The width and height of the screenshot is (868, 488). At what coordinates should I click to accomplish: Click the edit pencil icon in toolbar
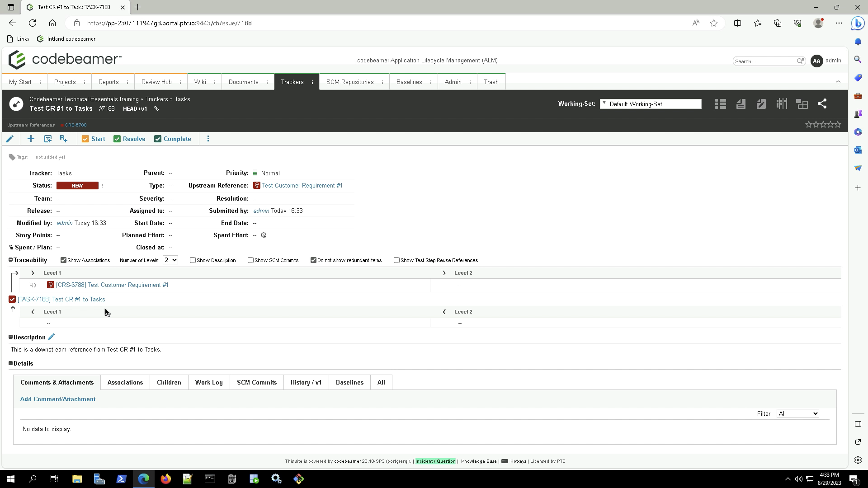10,139
